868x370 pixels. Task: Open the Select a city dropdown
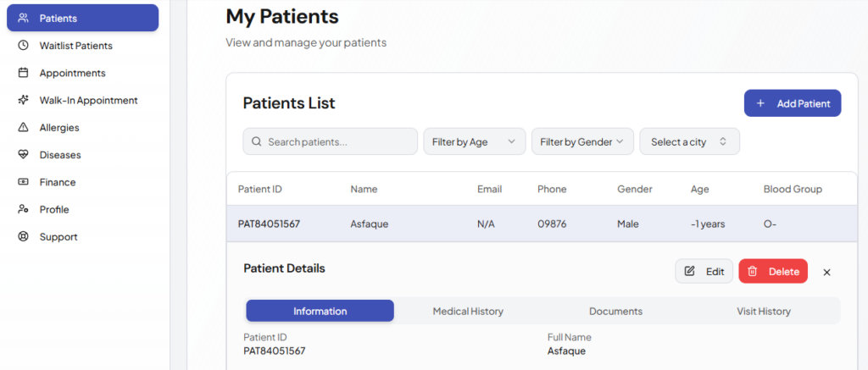[689, 141]
